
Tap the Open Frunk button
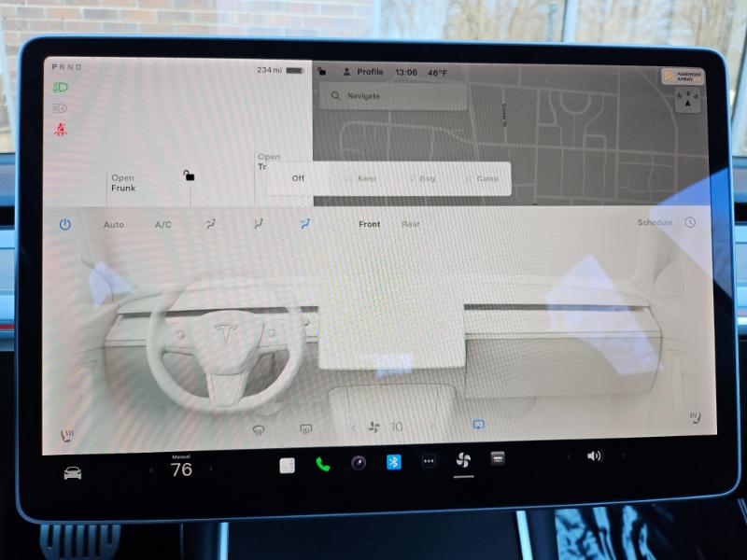tap(123, 183)
